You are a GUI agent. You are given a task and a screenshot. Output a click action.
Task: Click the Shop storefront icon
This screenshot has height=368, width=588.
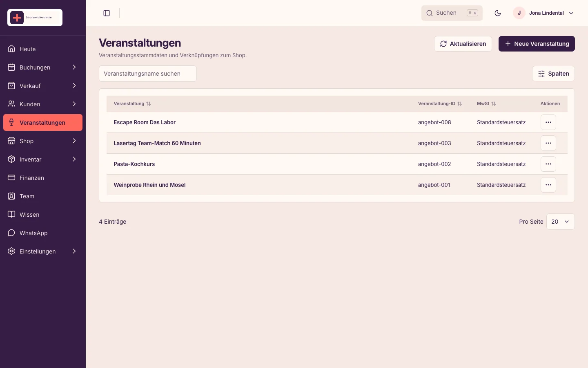pyautogui.click(x=11, y=141)
